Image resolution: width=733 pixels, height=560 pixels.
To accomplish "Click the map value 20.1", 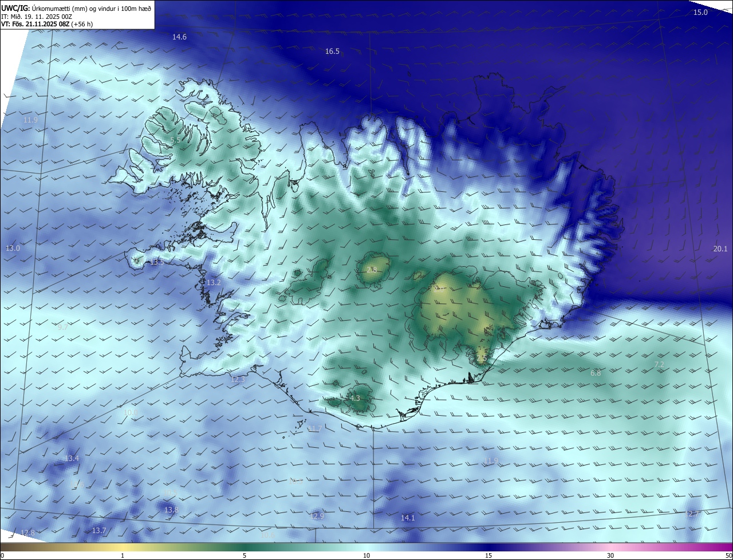I will [x=720, y=249].
